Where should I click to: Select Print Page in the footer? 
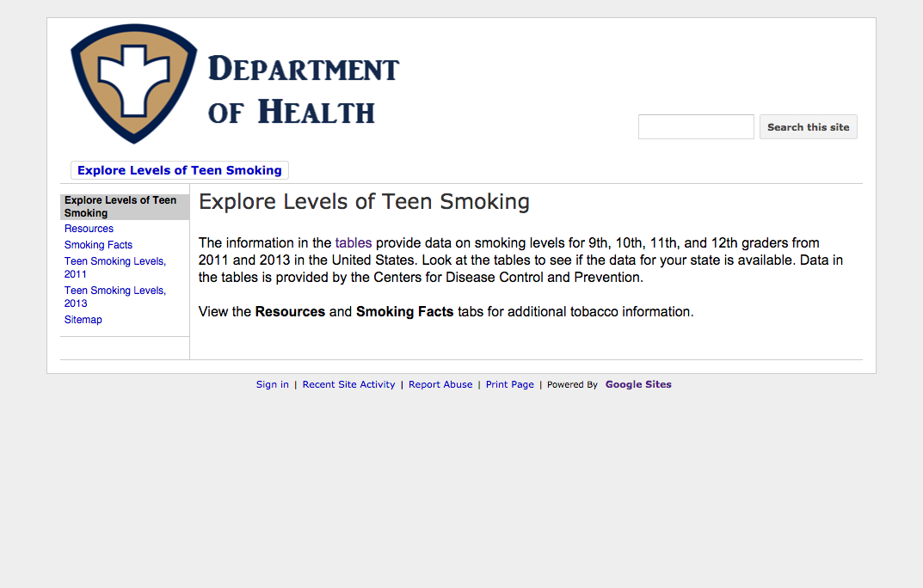pos(510,385)
